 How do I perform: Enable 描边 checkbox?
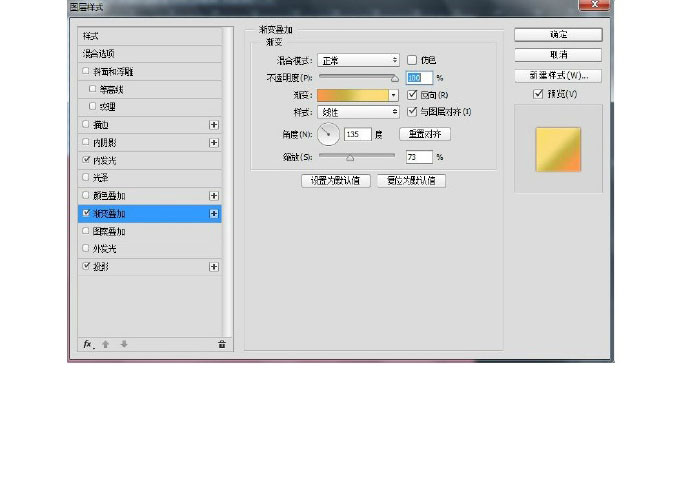(x=86, y=124)
